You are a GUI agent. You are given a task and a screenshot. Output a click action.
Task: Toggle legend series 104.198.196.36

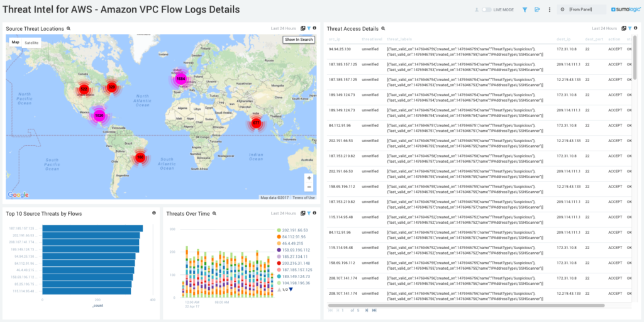click(x=293, y=283)
